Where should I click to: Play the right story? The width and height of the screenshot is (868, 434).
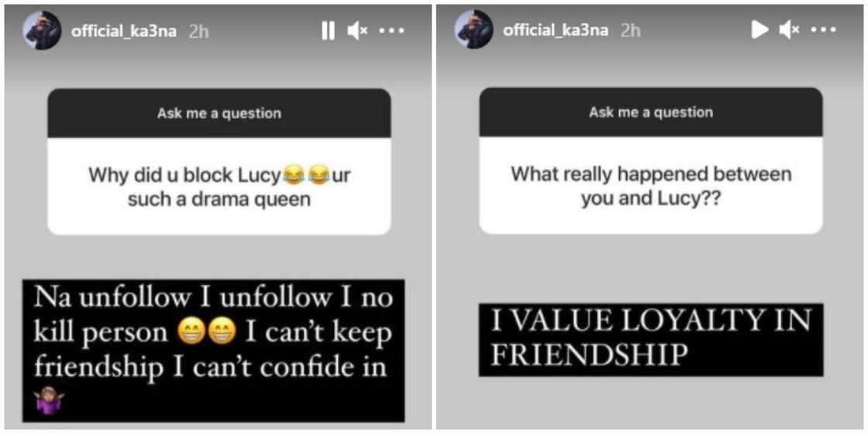pos(759,30)
